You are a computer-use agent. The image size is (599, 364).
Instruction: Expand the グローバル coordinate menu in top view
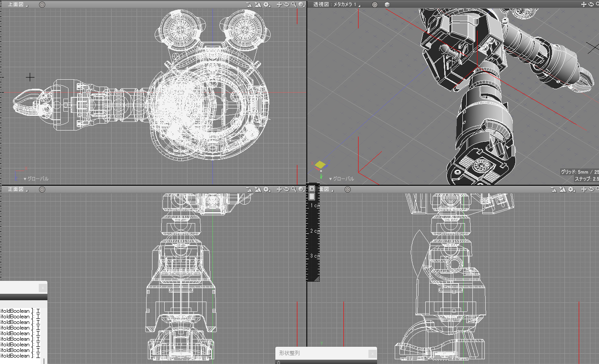(x=36, y=178)
